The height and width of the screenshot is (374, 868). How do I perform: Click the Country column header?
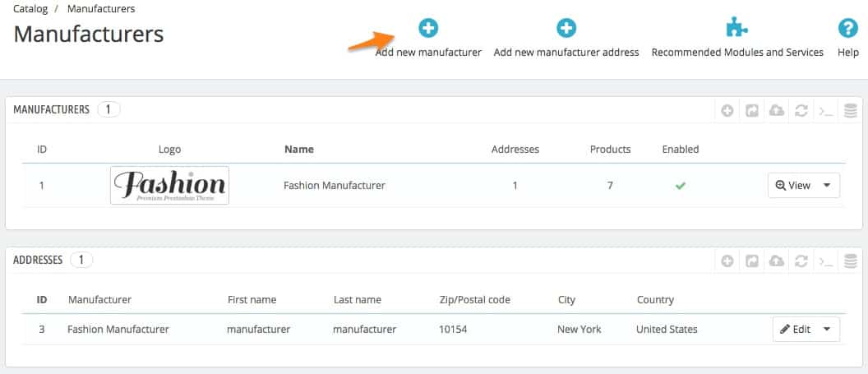tap(655, 300)
